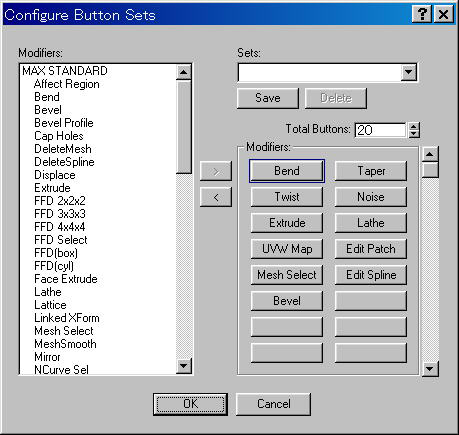Select MAX STANDARD category in the list

[65, 71]
